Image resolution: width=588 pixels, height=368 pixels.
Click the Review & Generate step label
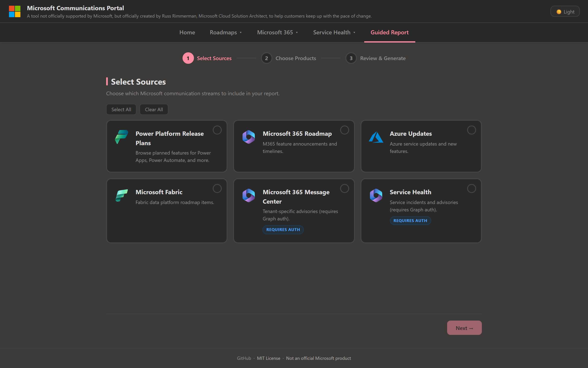[383, 58]
